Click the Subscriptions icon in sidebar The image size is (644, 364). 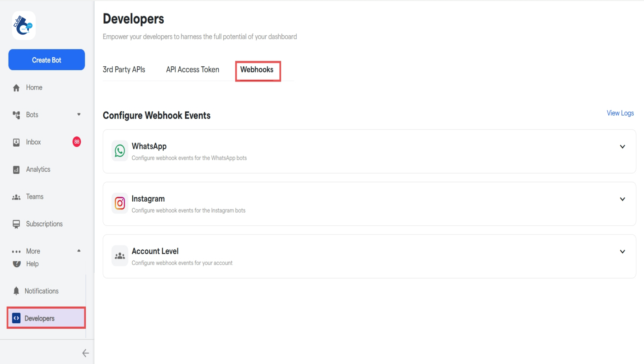16,224
